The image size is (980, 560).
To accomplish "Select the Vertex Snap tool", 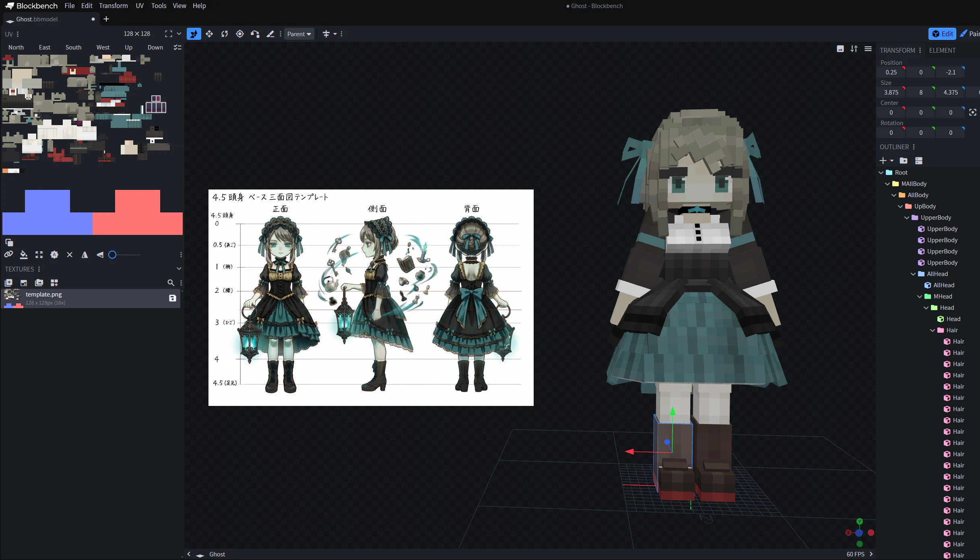I will pyautogui.click(x=255, y=34).
